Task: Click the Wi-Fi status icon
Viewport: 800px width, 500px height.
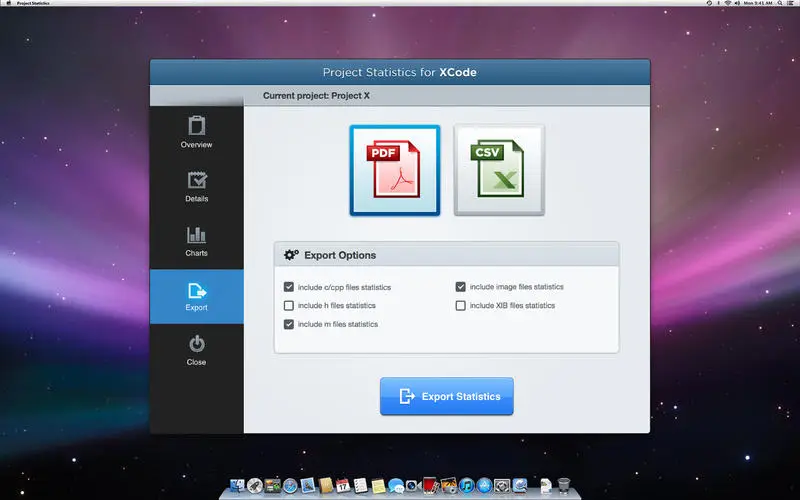Action: pos(728,3)
